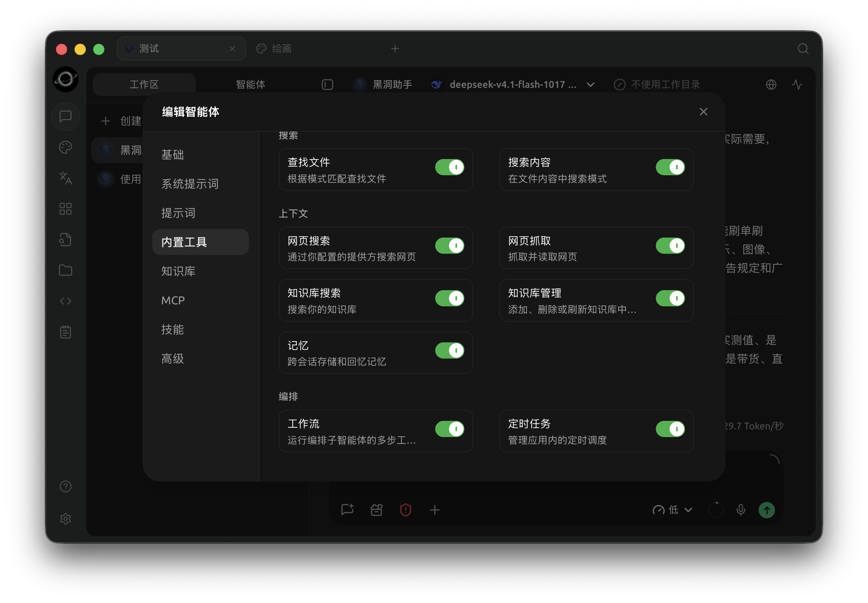Image resolution: width=868 pixels, height=603 pixels.
Task: Click the activity pulse icon in header
Action: [797, 85]
